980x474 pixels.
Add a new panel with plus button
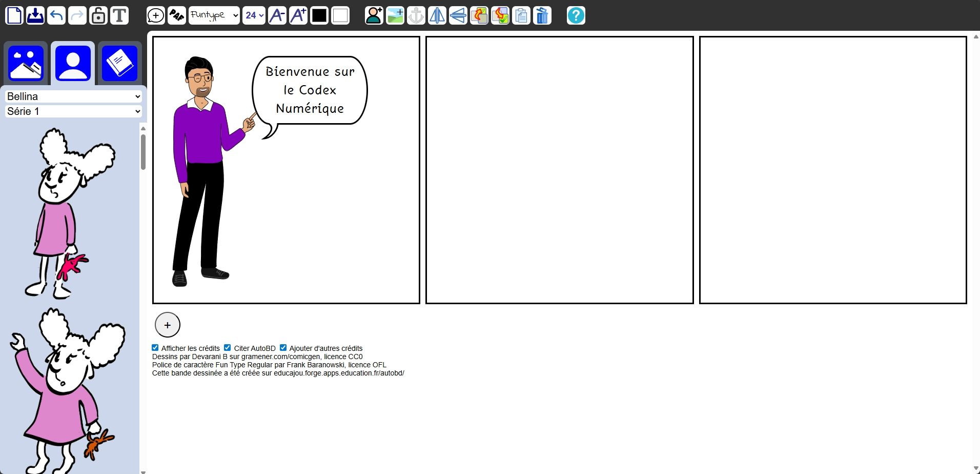click(x=168, y=325)
